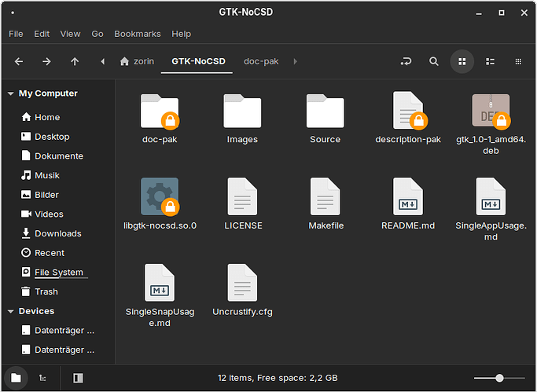Open Desktop in the sidebar
The width and height of the screenshot is (537, 392).
coord(45,137)
